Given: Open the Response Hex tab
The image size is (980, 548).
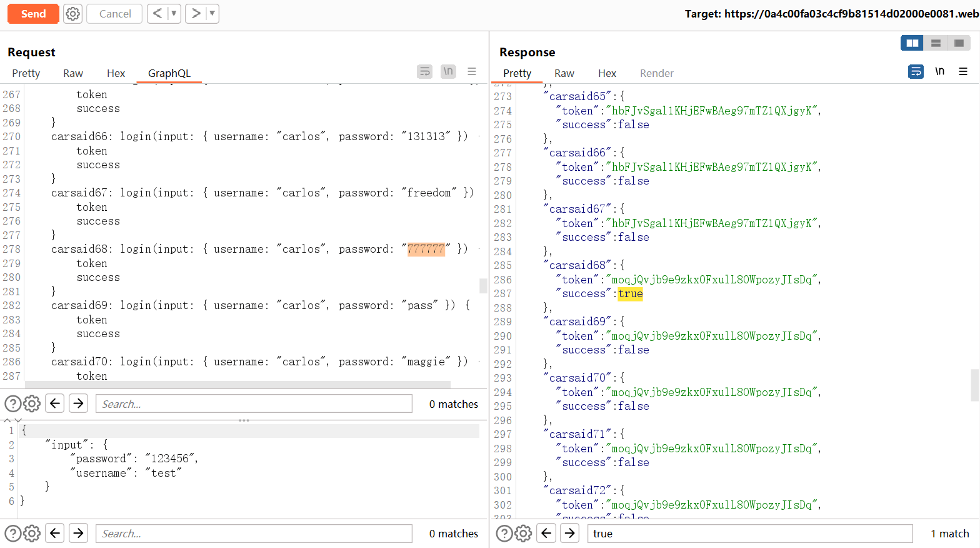Looking at the screenshot, I should point(607,73).
